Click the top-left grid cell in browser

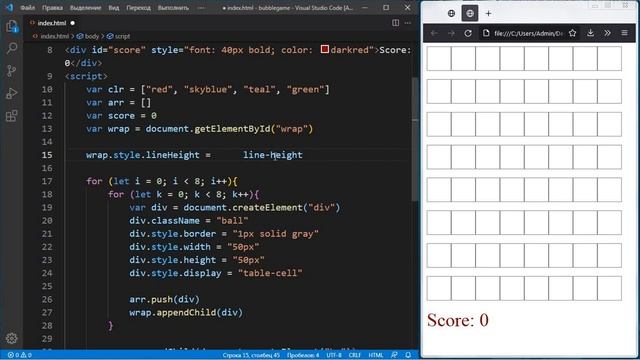click(439, 58)
